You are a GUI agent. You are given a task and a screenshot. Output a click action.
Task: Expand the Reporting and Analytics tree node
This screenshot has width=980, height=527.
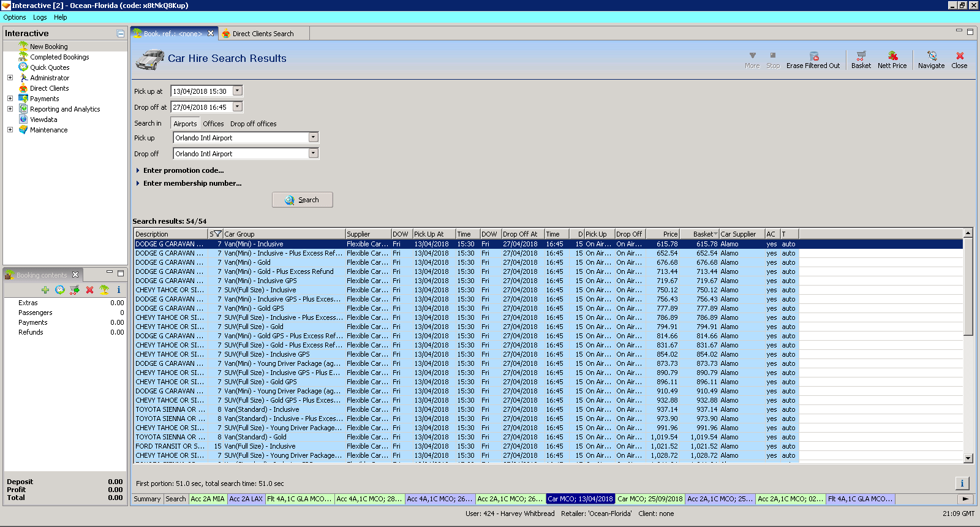[x=10, y=109]
